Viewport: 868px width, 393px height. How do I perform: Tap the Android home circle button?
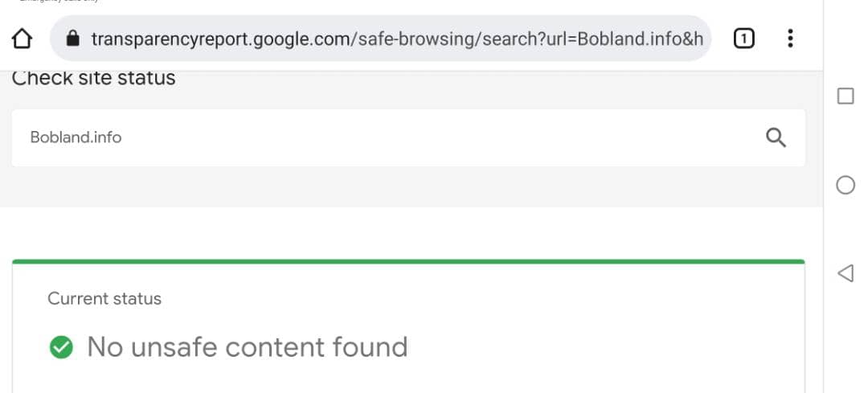click(845, 185)
